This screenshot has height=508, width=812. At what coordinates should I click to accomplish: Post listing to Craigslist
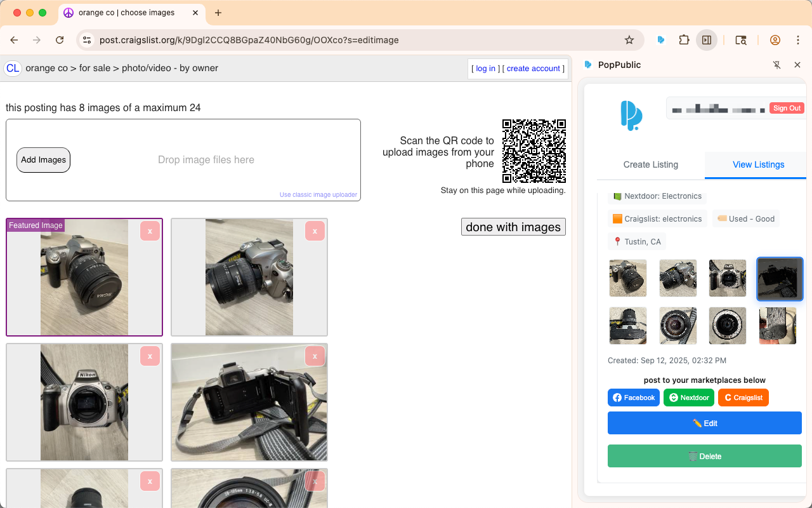(x=743, y=398)
